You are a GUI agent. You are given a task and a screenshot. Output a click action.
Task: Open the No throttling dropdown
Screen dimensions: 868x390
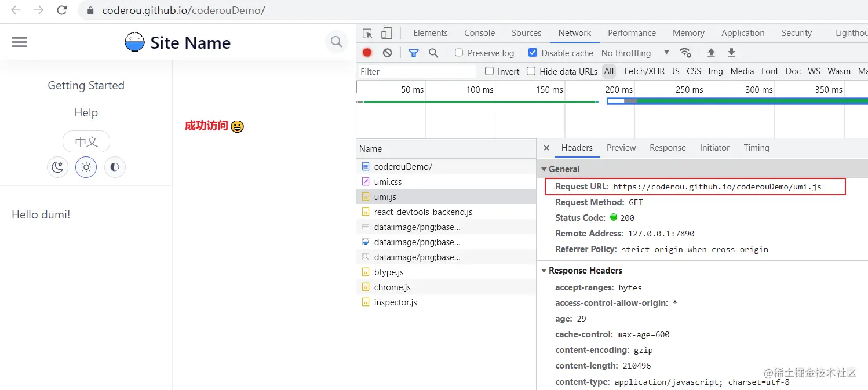(635, 53)
